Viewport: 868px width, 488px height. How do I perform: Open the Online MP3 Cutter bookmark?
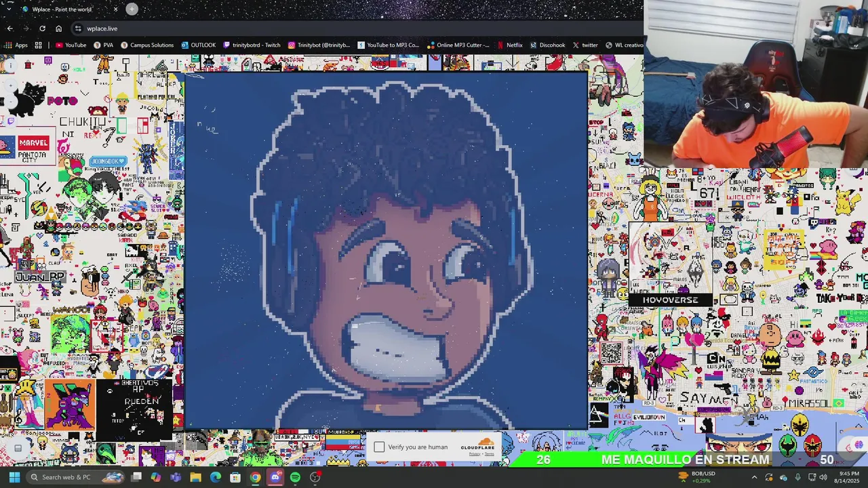458,45
